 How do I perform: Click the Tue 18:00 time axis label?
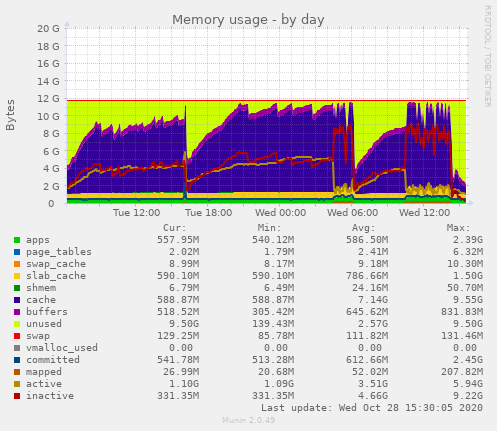coord(209,213)
